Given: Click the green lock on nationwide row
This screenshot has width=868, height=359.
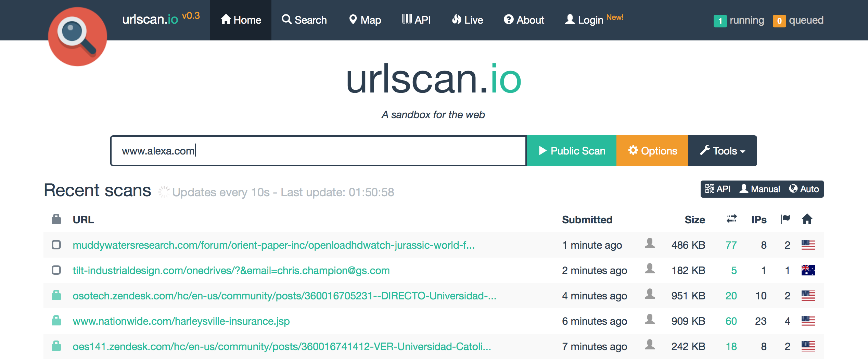Looking at the screenshot, I should point(56,320).
